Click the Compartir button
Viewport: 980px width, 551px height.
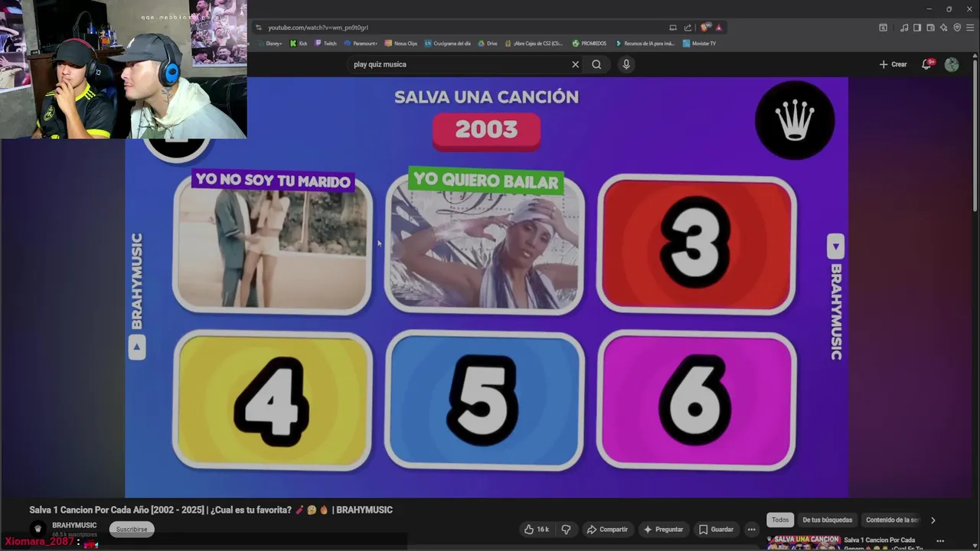point(607,530)
